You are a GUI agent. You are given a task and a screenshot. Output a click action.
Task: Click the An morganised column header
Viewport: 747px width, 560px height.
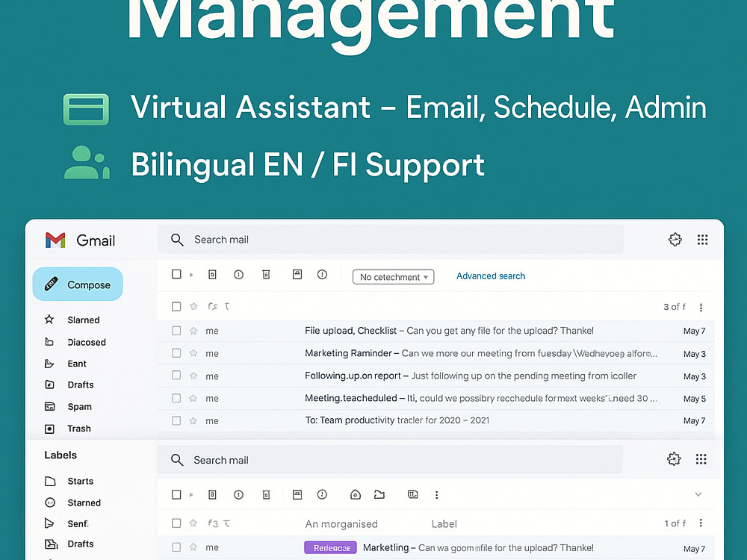pos(341,524)
